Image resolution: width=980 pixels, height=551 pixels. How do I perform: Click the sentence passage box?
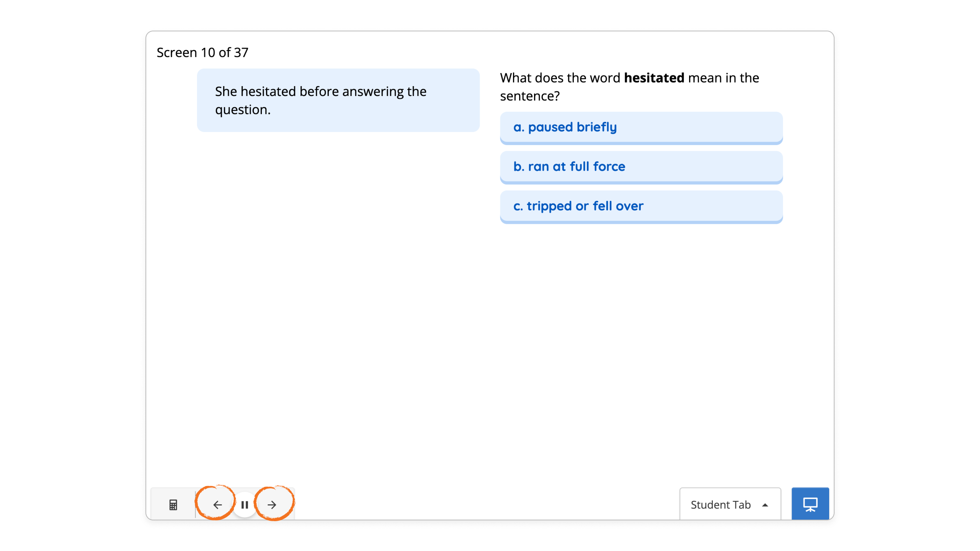click(x=338, y=100)
